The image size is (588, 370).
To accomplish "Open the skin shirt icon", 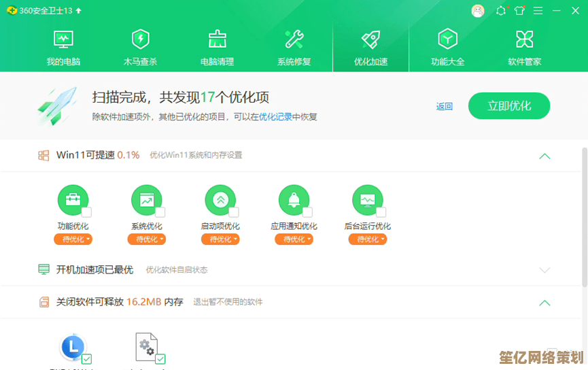I will 520,10.
